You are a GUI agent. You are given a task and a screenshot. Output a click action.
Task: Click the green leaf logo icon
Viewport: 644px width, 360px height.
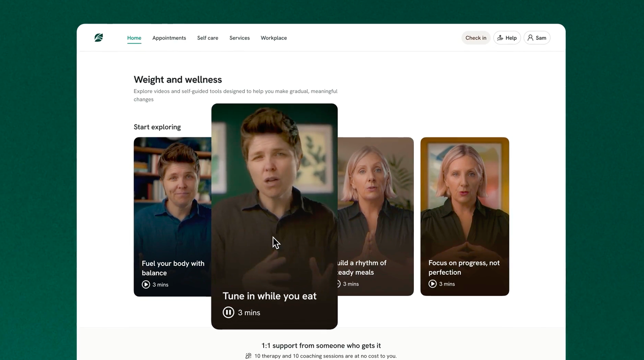[99, 37]
